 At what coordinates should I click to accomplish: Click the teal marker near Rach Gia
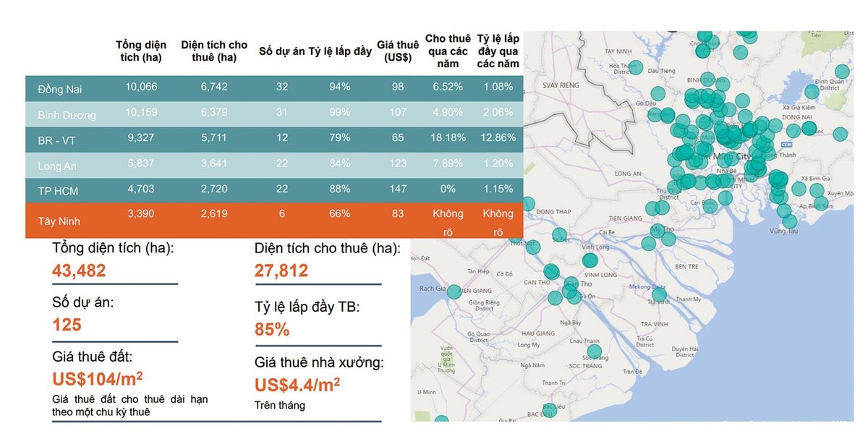point(454,291)
